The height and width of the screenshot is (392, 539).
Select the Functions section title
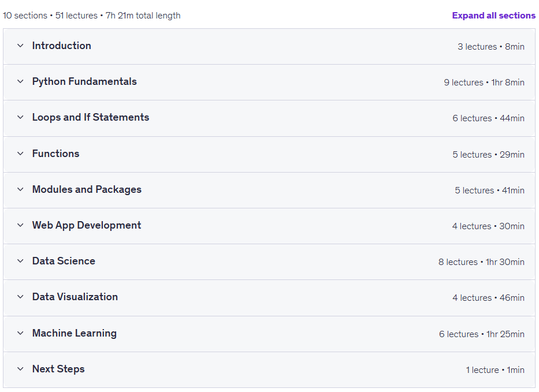(55, 154)
